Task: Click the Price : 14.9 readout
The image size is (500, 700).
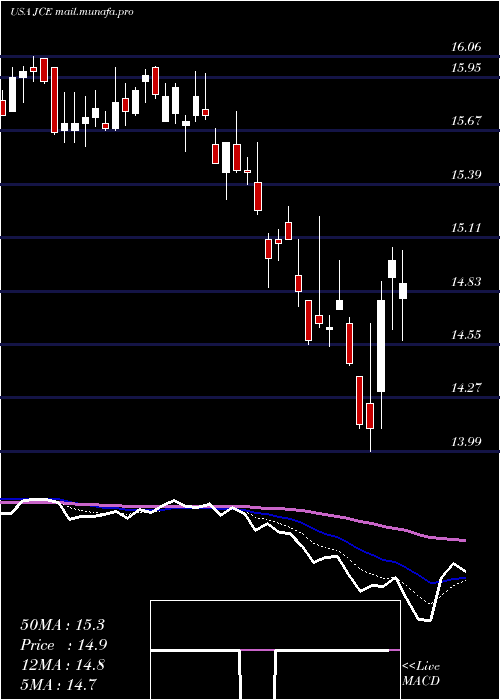Action: tap(63, 645)
